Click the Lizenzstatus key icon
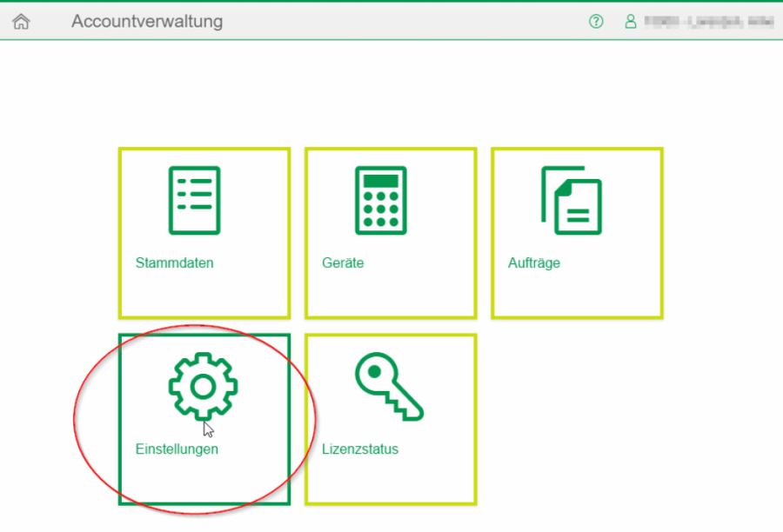The width and height of the screenshot is (783, 532). (x=388, y=387)
